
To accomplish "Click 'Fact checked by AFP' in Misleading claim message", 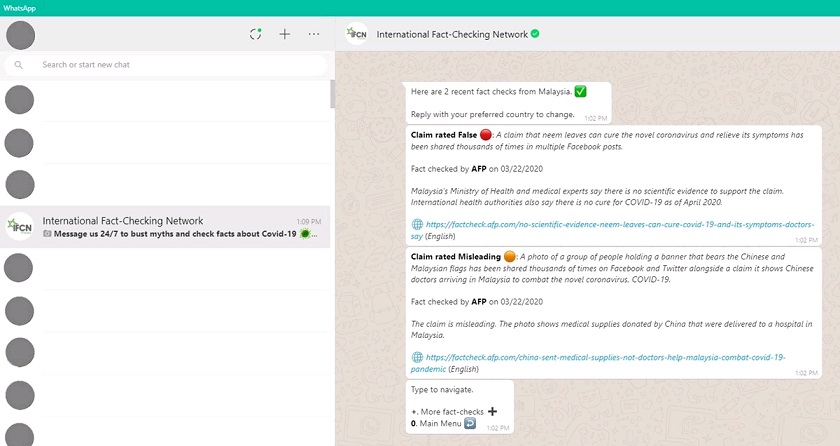I will [x=477, y=301].
